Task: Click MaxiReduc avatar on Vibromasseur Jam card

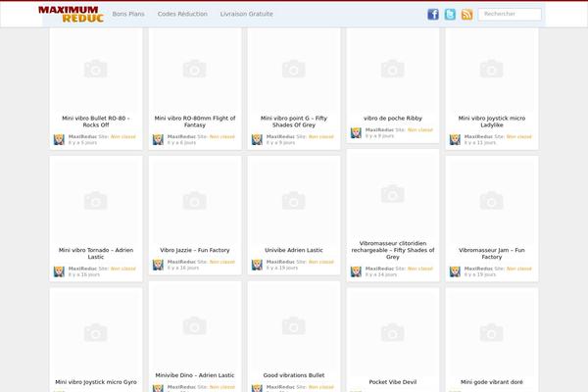Action: point(455,271)
